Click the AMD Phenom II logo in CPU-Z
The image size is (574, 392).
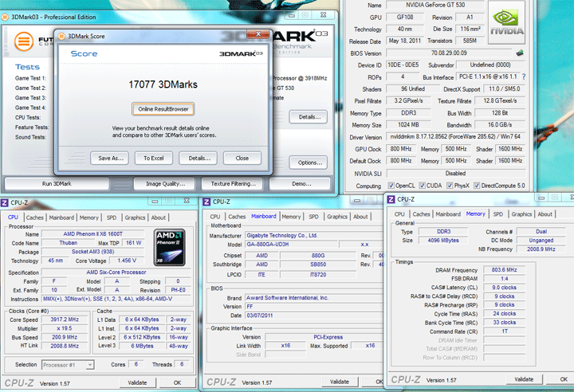[x=169, y=248]
